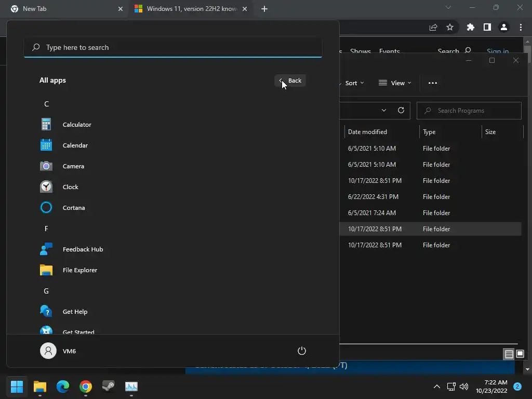Select the row dated 6/22/2022 4:31 PM
The width and height of the screenshot is (532, 399).
coord(430,197)
